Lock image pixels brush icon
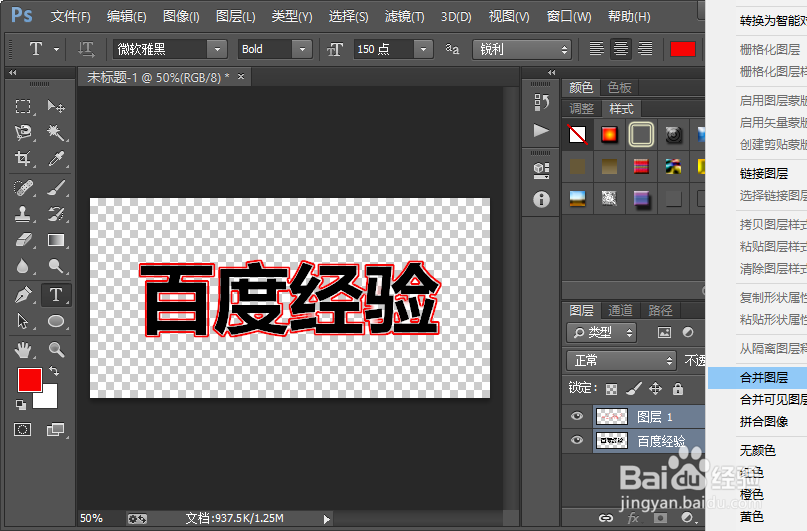The width and height of the screenshot is (807, 531). (634, 389)
